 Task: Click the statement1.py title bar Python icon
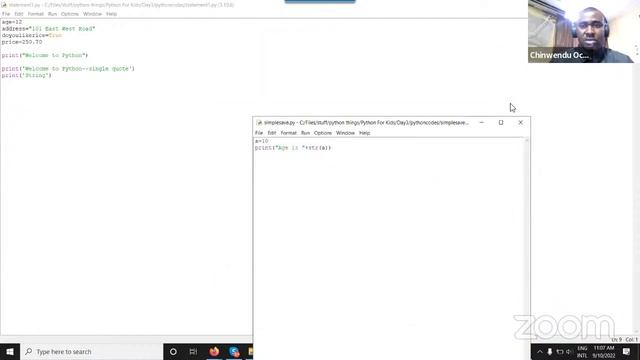(4, 5)
